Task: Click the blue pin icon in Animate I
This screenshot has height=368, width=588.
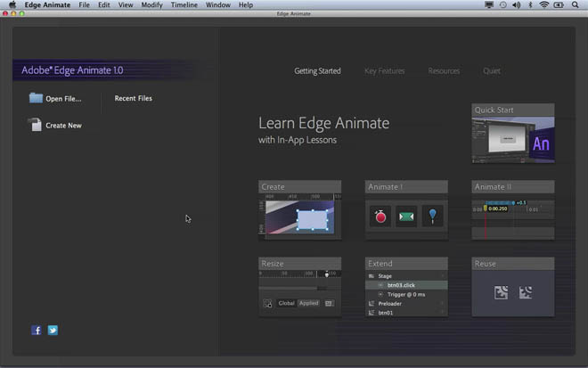Action: [x=432, y=216]
